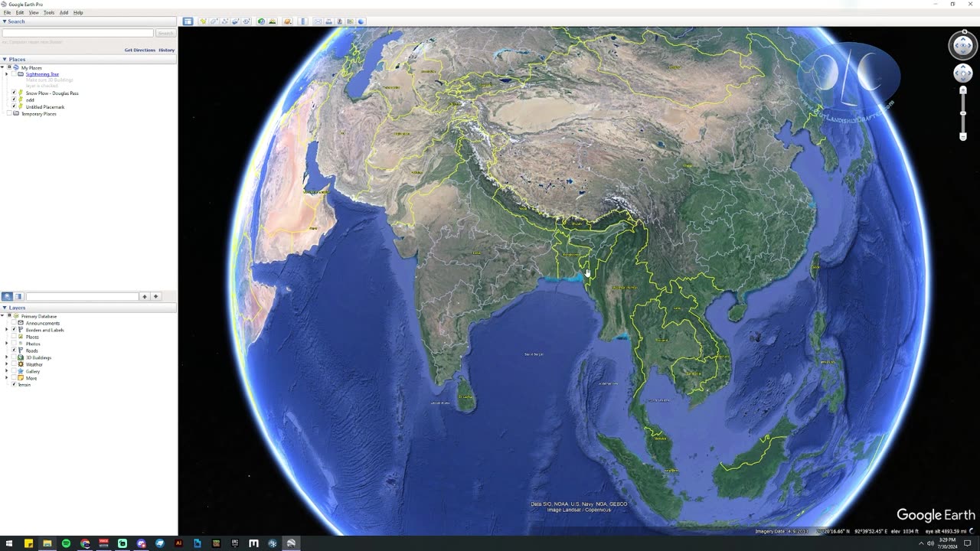Select the Add Polygon tool
980x551 pixels.
(214, 21)
